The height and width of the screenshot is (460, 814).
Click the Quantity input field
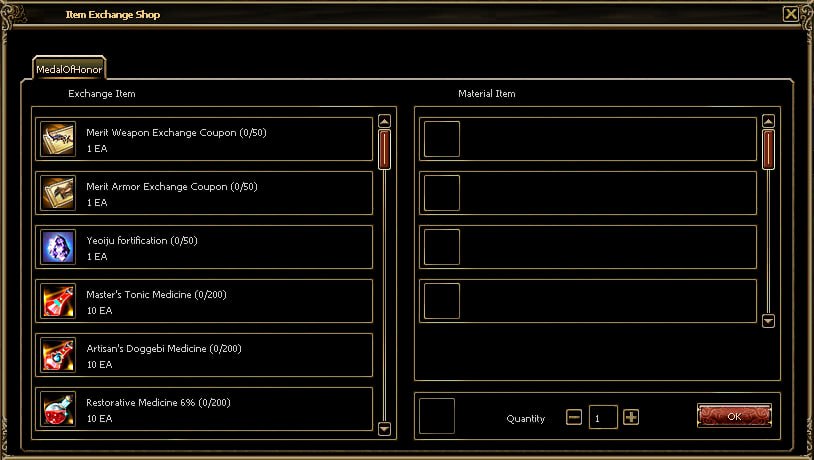pos(603,417)
